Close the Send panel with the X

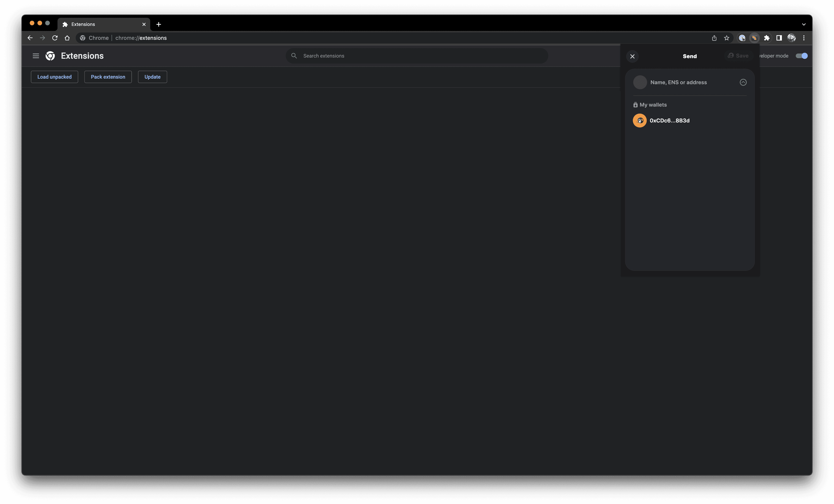(632, 56)
